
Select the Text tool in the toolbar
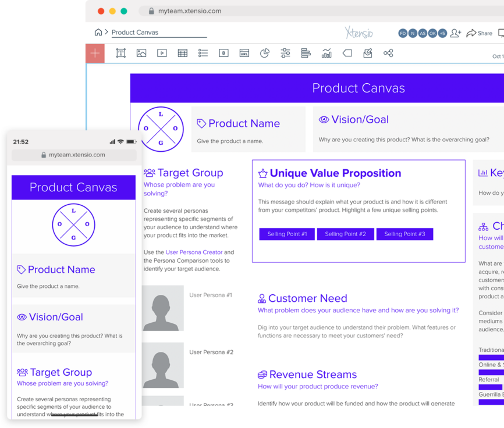(120, 53)
